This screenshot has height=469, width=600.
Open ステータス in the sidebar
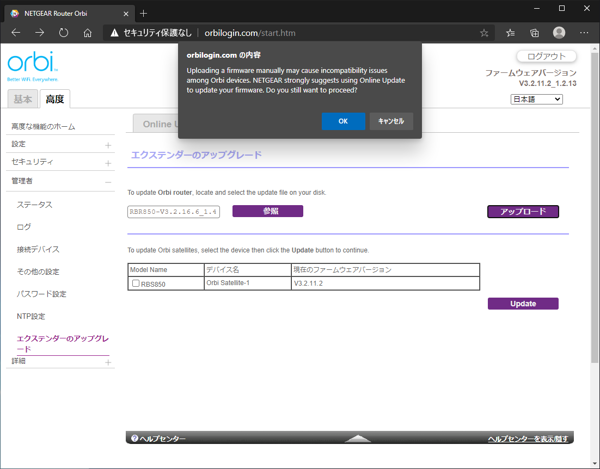pos(34,205)
